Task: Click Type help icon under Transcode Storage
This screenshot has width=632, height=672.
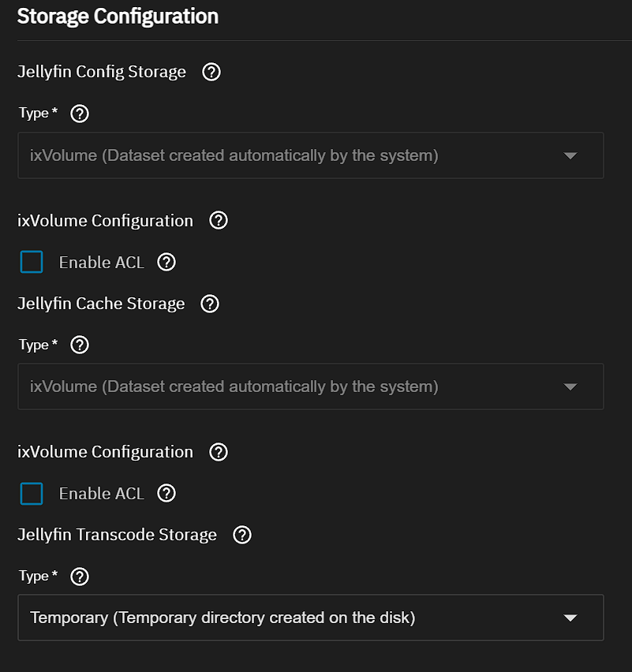Action: 80,577
